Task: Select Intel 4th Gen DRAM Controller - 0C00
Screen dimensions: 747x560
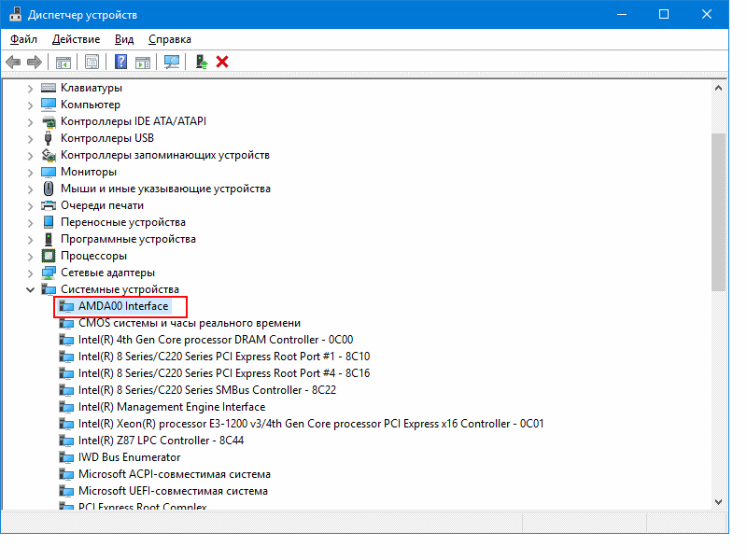Action: [216, 340]
